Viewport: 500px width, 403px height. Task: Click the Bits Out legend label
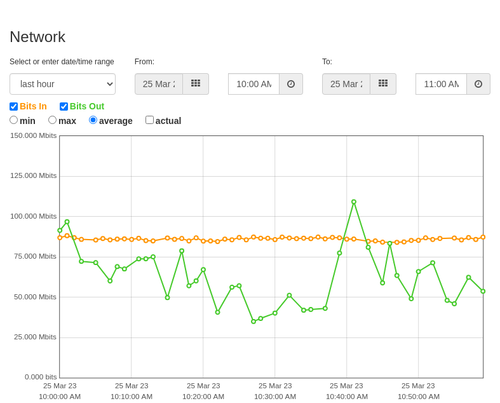(87, 106)
